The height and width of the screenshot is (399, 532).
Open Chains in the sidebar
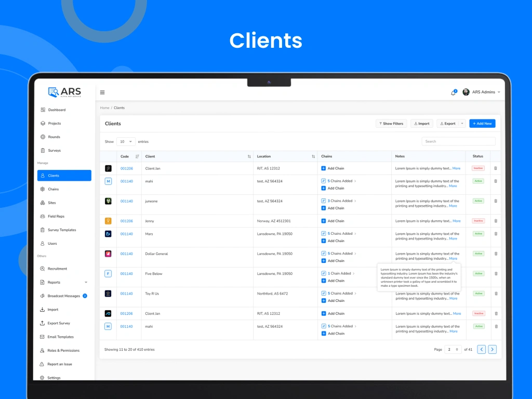click(54, 189)
